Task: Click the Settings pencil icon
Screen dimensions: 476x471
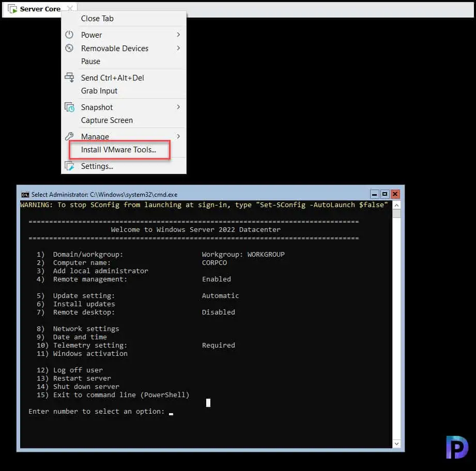Action: click(69, 166)
